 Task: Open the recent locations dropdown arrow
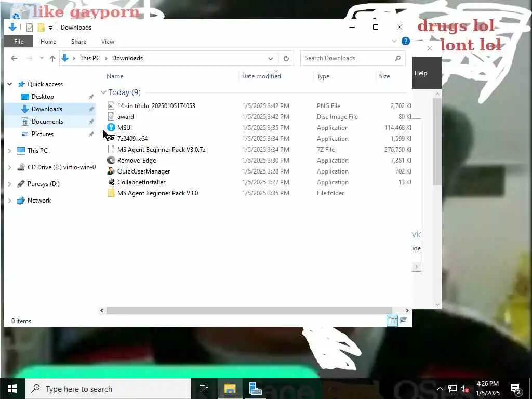point(42,58)
